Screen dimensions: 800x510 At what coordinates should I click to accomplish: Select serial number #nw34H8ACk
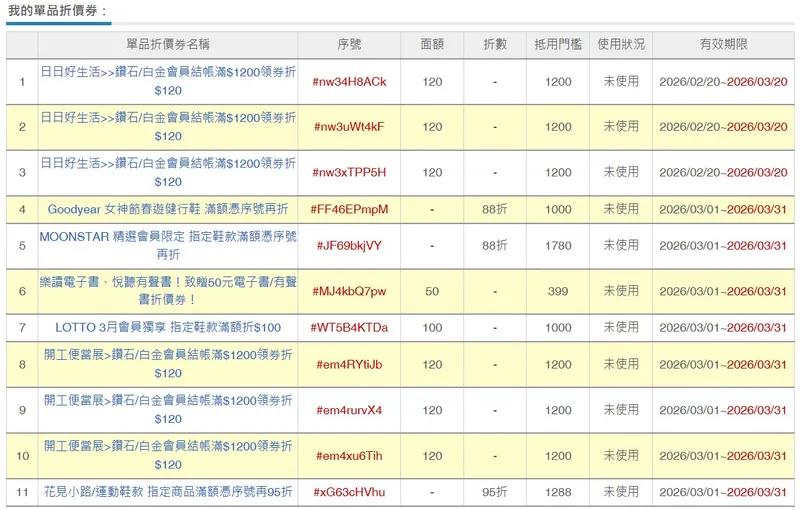point(349,82)
